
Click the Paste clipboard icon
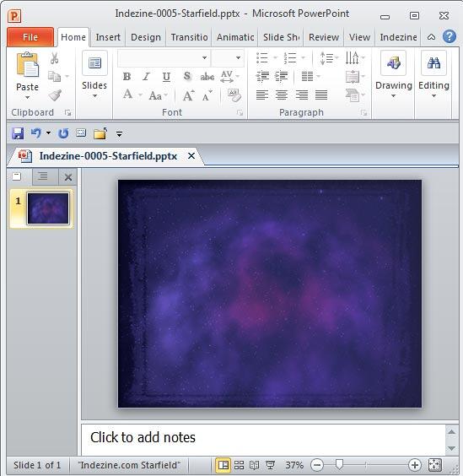click(x=27, y=64)
